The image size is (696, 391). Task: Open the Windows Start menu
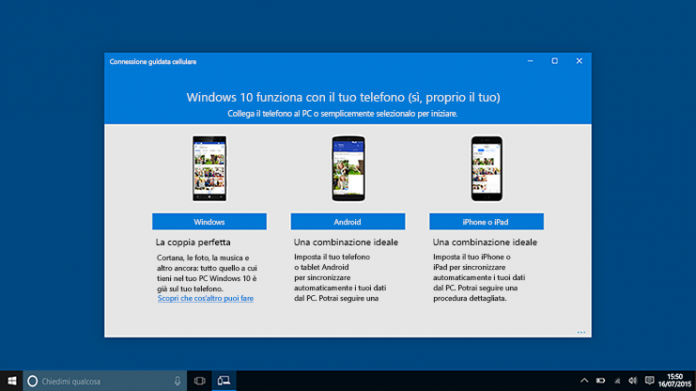pyautogui.click(x=12, y=381)
